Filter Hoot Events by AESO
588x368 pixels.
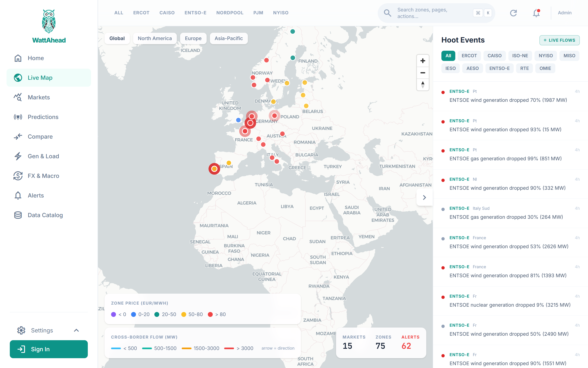coord(472,68)
